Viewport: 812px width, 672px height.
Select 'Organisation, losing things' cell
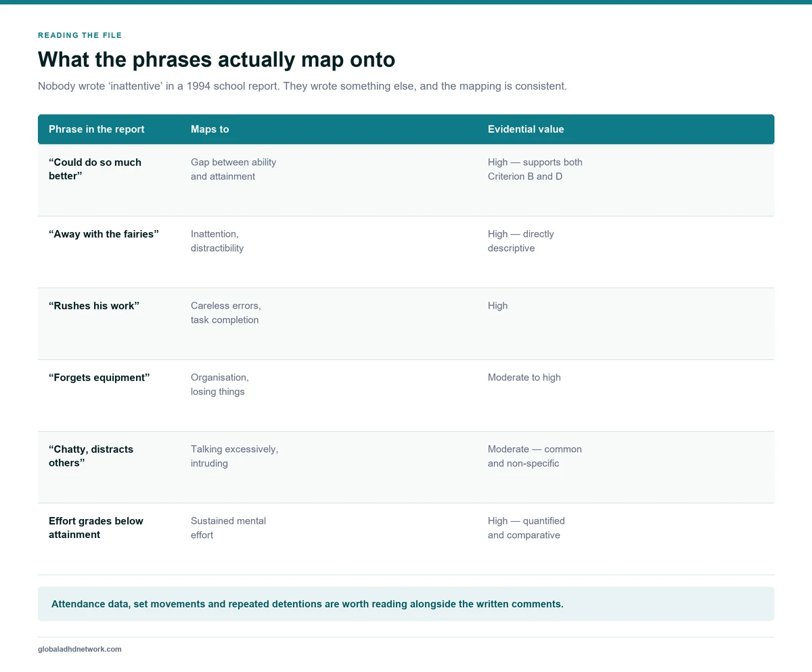(220, 384)
